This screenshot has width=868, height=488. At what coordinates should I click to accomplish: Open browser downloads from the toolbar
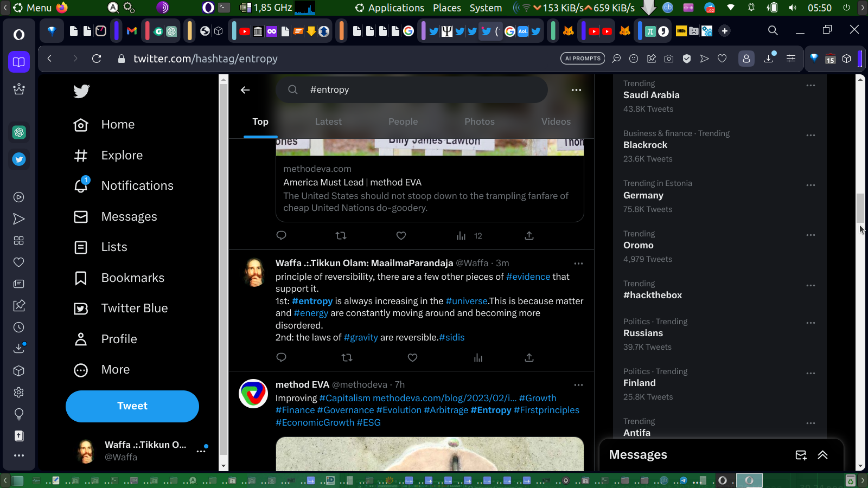point(769,59)
